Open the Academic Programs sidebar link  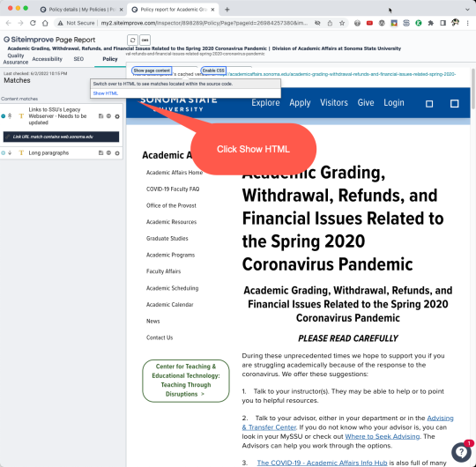(x=171, y=255)
